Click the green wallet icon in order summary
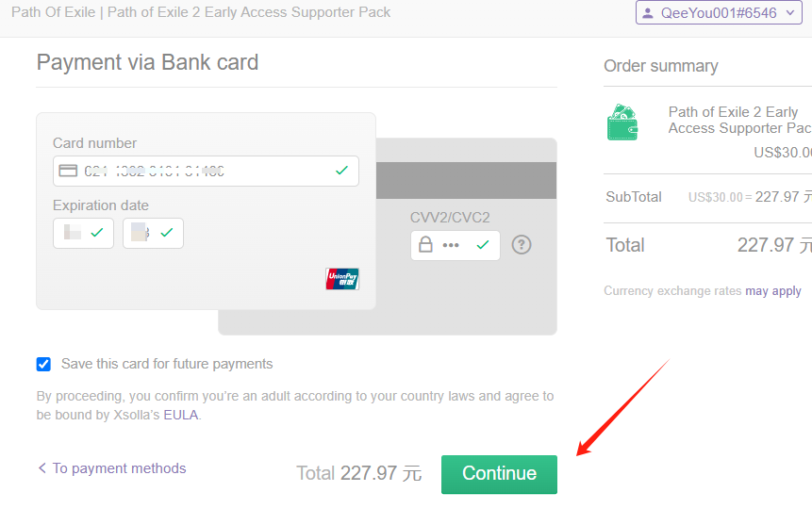 pyautogui.click(x=622, y=123)
